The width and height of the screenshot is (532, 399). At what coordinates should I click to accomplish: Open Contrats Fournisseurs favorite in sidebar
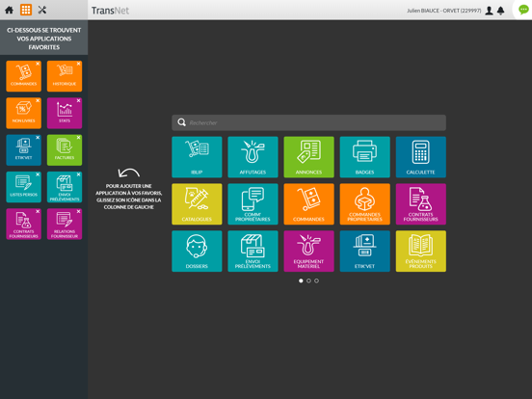coord(23,224)
